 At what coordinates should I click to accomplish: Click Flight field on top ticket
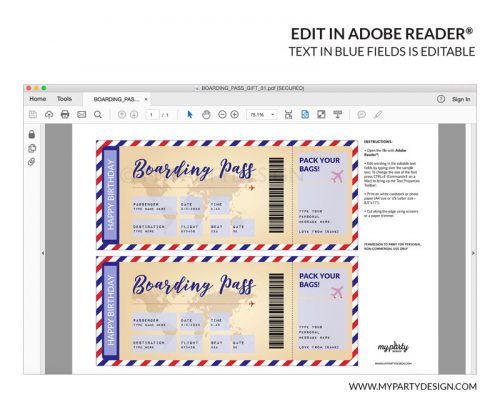click(x=191, y=228)
